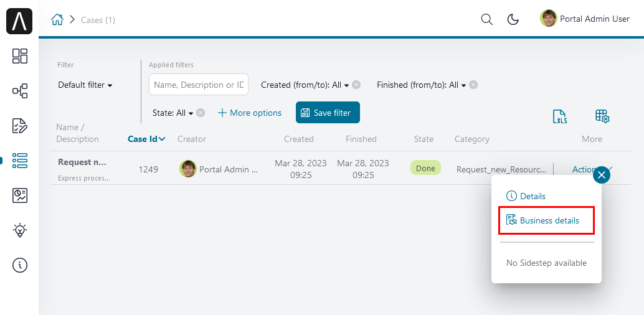Open the Tasks checklist icon in sidebar

(x=20, y=126)
